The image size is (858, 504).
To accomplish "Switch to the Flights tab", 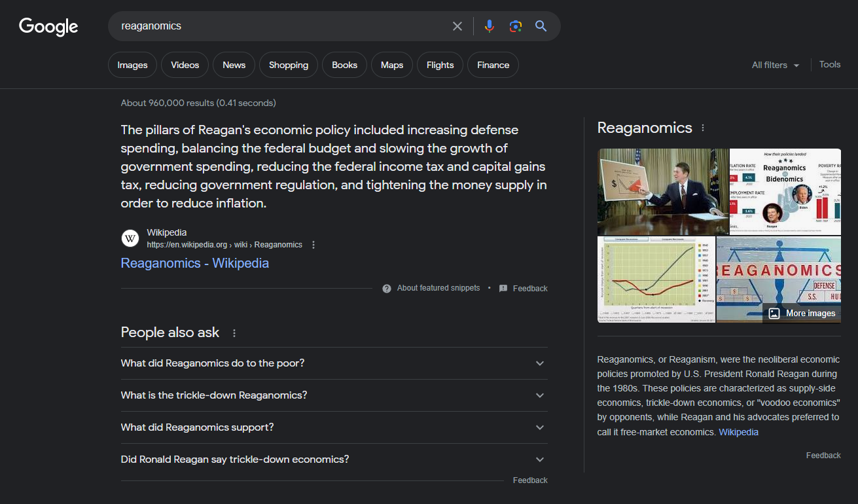I will [440, 65].
